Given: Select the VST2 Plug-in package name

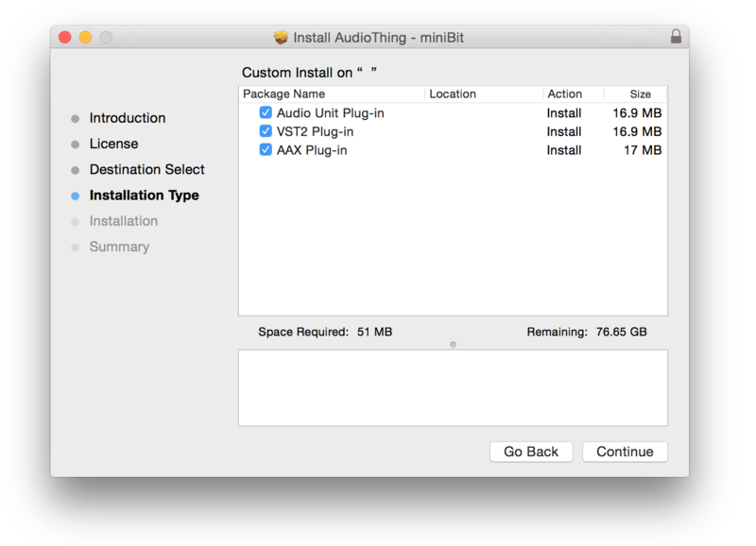Looking at the screenshot, I should 315,131.
